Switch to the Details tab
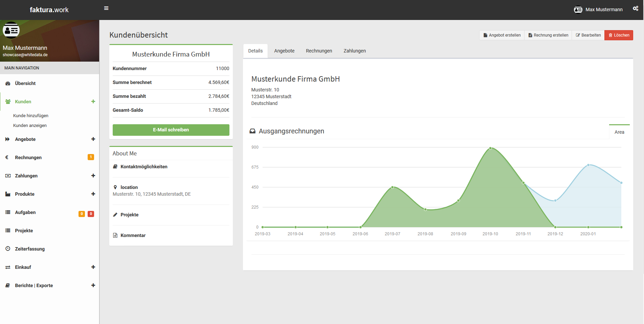This screenshot has width=644, height=324. pos(256,51)
